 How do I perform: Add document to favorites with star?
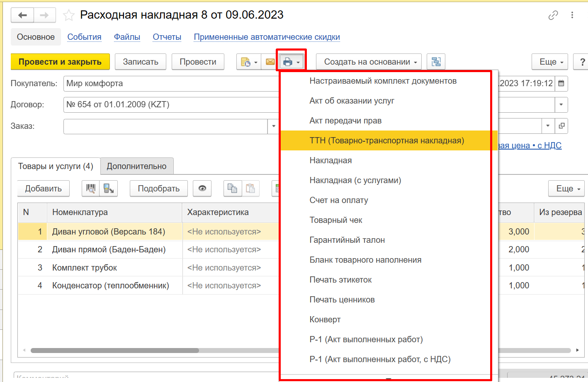pos(68,16)
